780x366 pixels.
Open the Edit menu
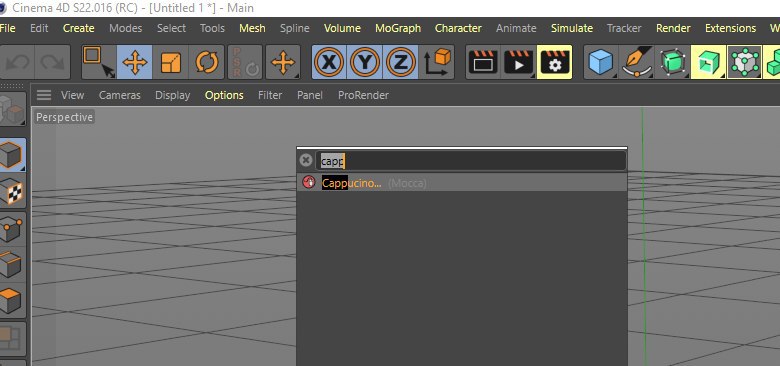click(39, 28)
